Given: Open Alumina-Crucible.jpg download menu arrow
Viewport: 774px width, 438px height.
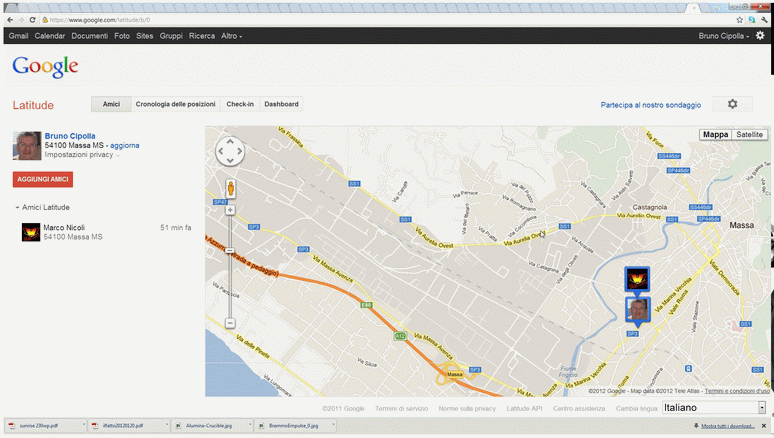Looking at the screenshot, I should (x=250, y=425).
